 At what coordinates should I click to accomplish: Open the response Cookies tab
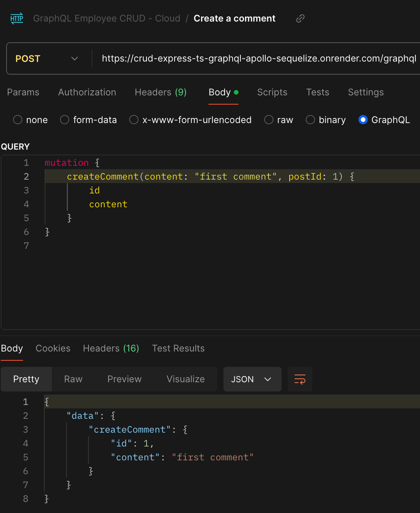click(x=53, y=348)
